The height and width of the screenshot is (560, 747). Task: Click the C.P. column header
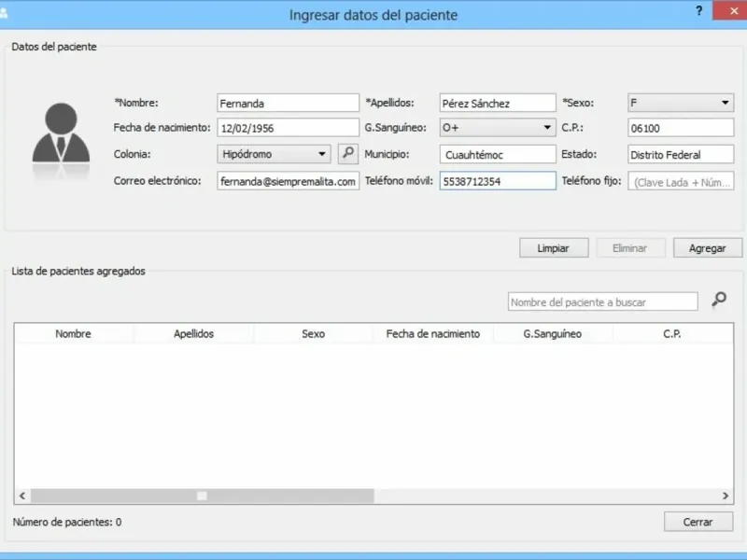click(672, 334)
